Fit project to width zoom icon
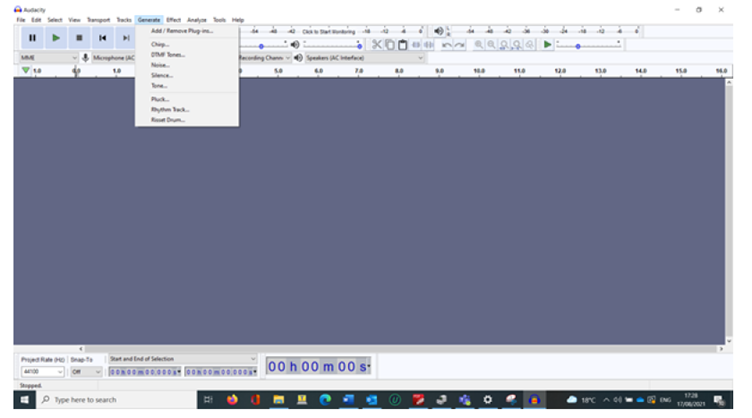This screenshot has width=752, height=418. (517, 45)
